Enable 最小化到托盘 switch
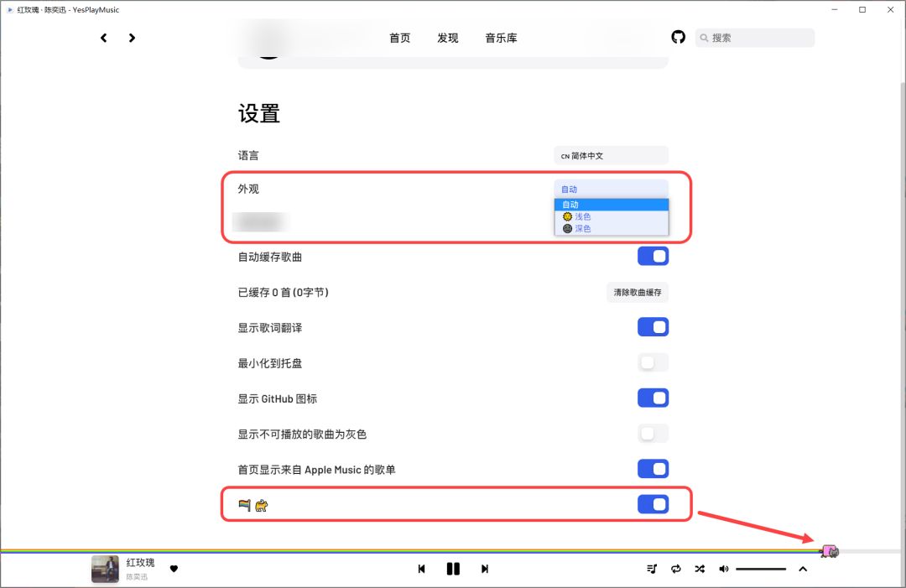Screen dimensions: 906x588 653,362
